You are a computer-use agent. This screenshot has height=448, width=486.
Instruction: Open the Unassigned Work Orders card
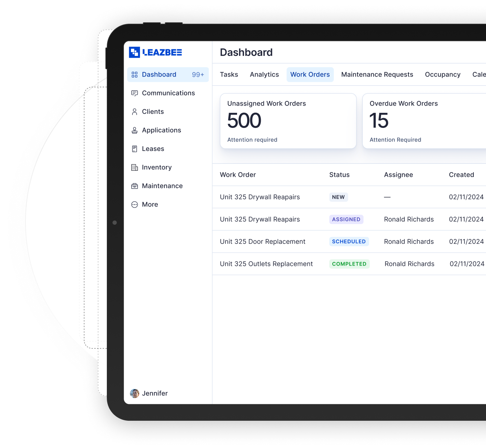[x=288, y=121]
